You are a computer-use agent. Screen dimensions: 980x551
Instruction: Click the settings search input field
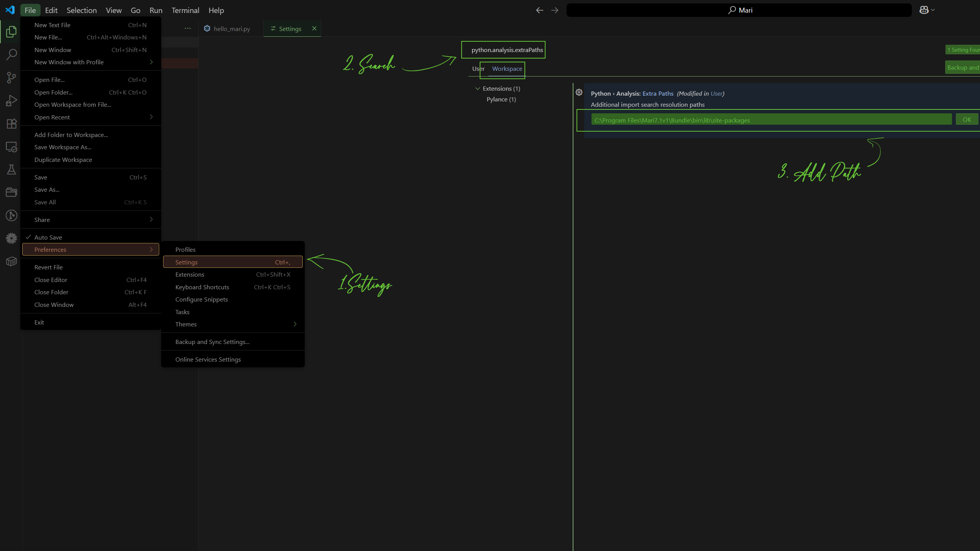(x=507, y=50)
